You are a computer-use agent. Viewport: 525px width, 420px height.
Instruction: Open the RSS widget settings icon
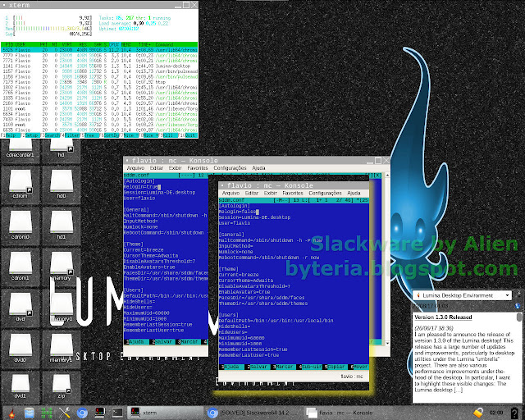518,294
